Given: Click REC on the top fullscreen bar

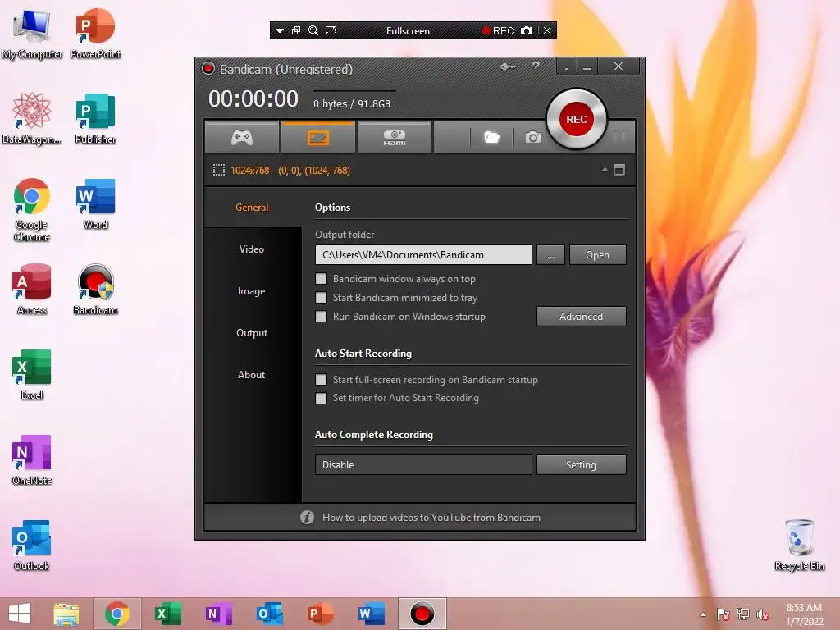Looking at the screenshot, I should [498, 30].
